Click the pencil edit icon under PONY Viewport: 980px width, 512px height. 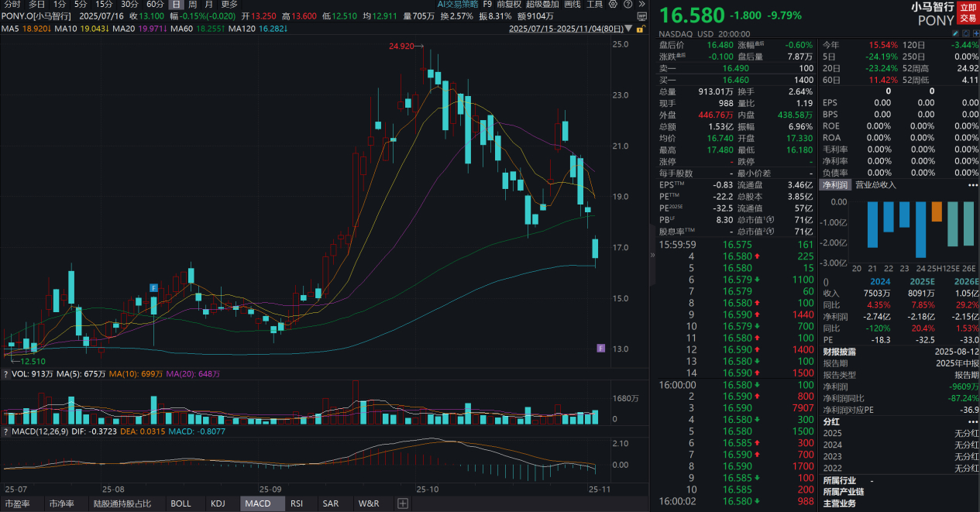pyautogui.click(x=955, y=34)
